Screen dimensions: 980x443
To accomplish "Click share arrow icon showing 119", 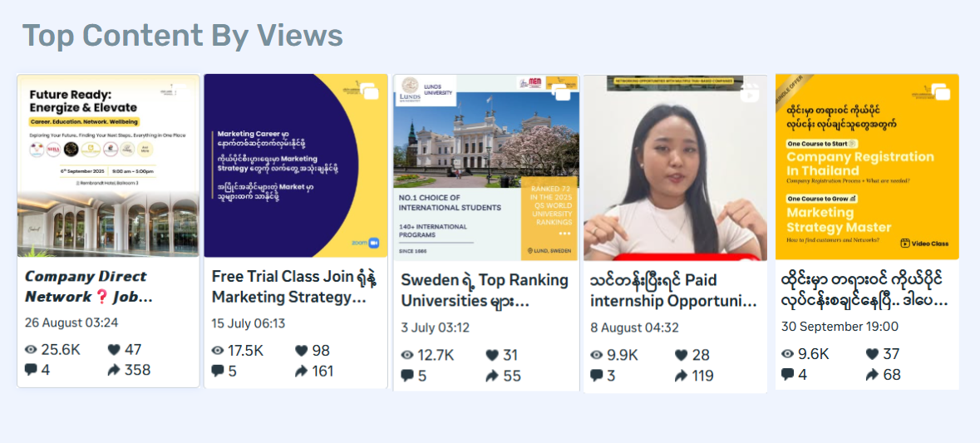I will [681, 376].
